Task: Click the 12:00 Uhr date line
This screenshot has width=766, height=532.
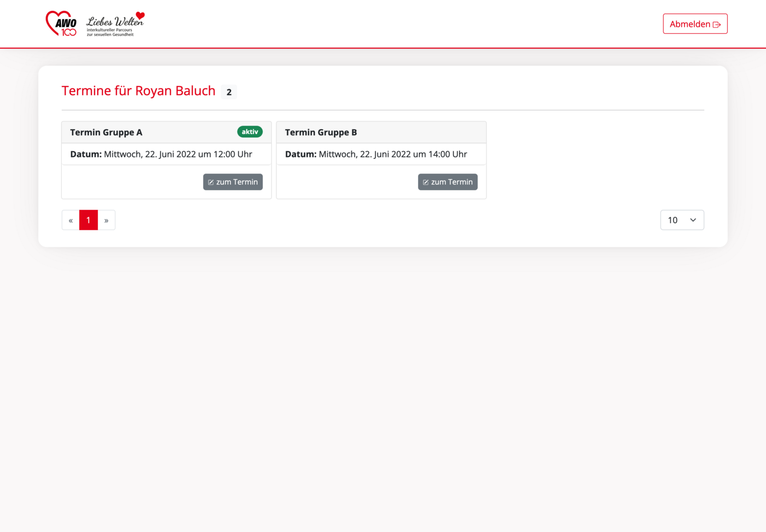Action: point(161,154)
